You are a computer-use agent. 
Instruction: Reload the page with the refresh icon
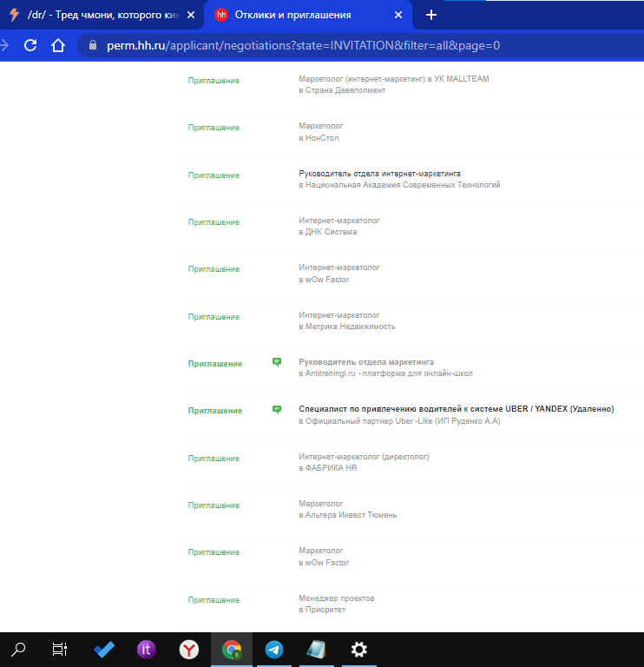coord(30,45)
